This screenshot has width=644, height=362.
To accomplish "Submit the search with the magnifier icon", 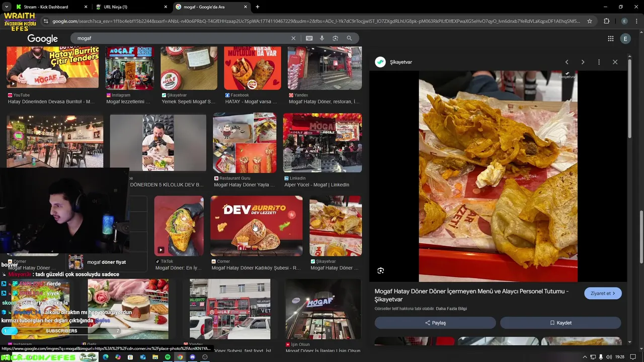I will pyautogui.click(x=349, y=38).
